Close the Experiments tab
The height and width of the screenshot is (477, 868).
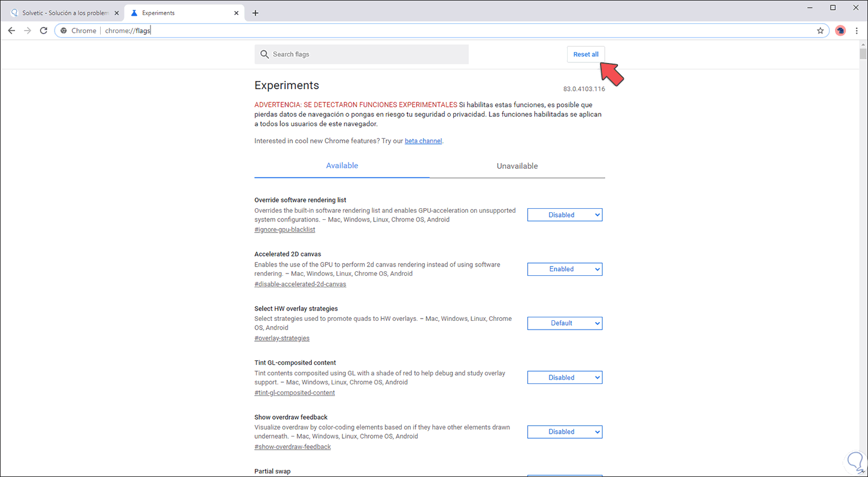[x=236, y=13]
